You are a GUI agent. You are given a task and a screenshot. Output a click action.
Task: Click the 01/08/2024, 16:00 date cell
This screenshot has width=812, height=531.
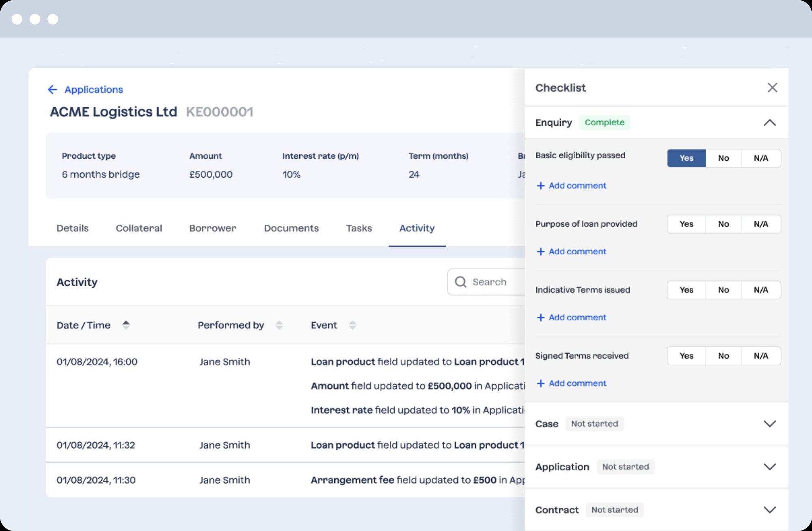[97, 361]
